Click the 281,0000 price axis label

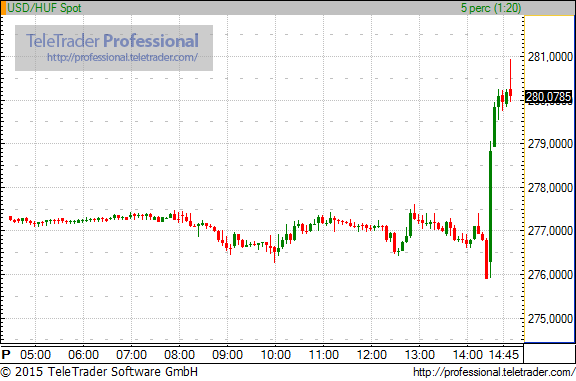550,57
